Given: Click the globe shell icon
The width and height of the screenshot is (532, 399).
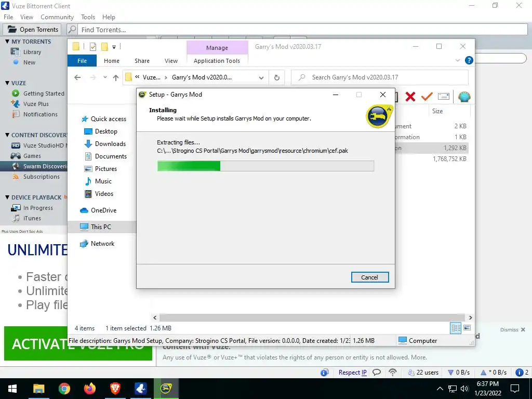Looking at the screenshot, I should 464,97.
